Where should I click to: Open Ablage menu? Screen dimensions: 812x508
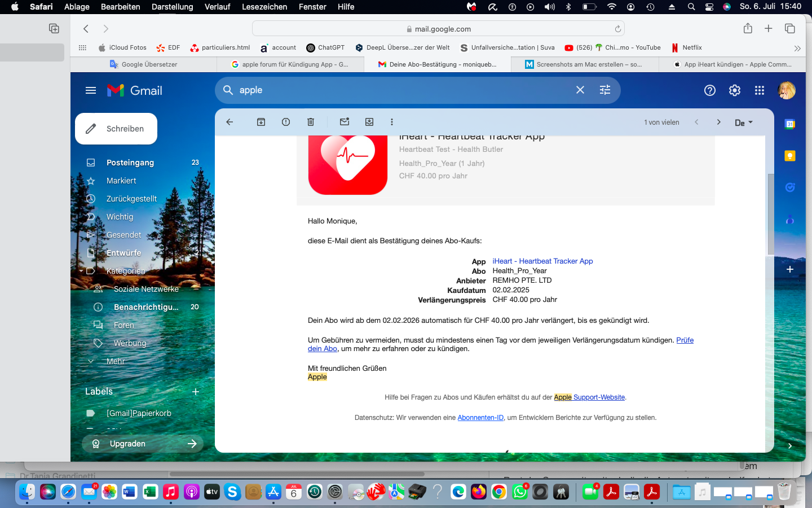(x=77, y=7)
